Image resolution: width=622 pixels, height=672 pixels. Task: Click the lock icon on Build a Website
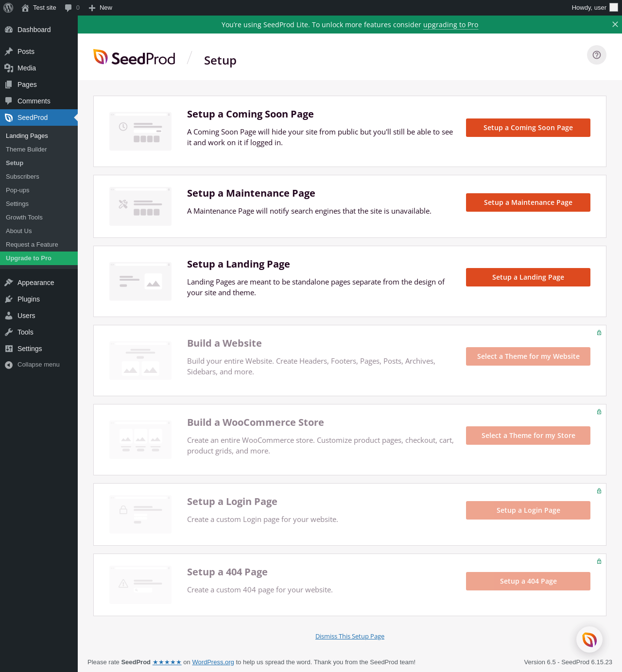(599, 333)
